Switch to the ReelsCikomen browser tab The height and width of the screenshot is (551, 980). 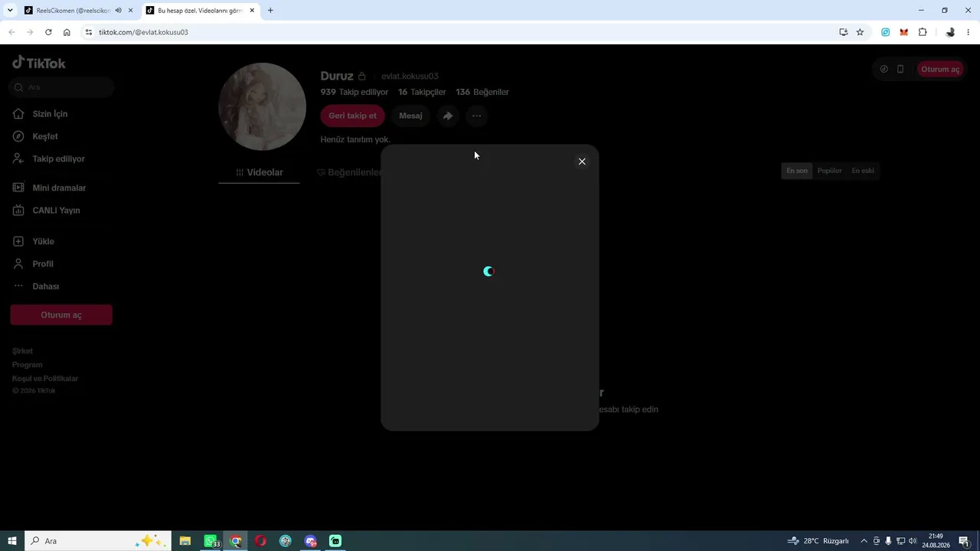point(69,11)
